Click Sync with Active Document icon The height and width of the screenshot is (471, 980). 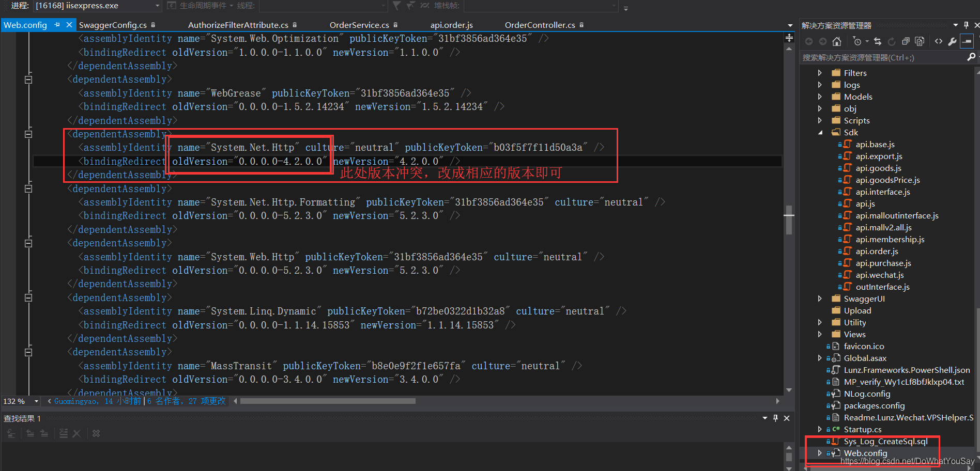(x=878, y=41)
